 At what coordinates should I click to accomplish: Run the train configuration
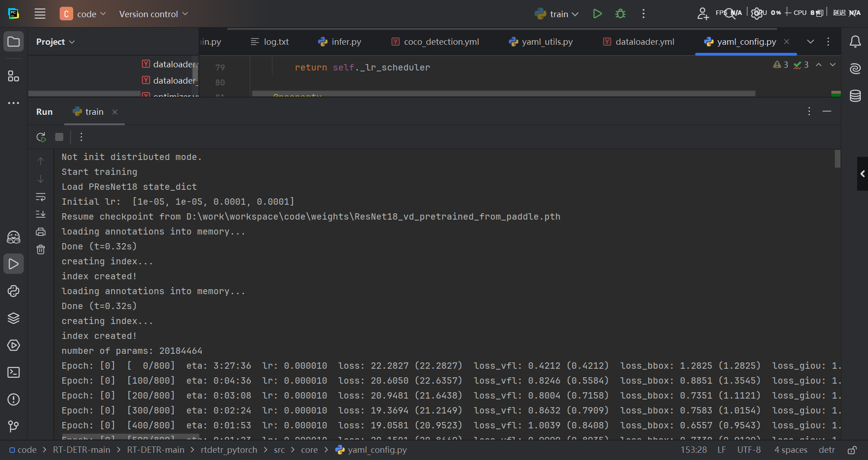pos(597,14)
